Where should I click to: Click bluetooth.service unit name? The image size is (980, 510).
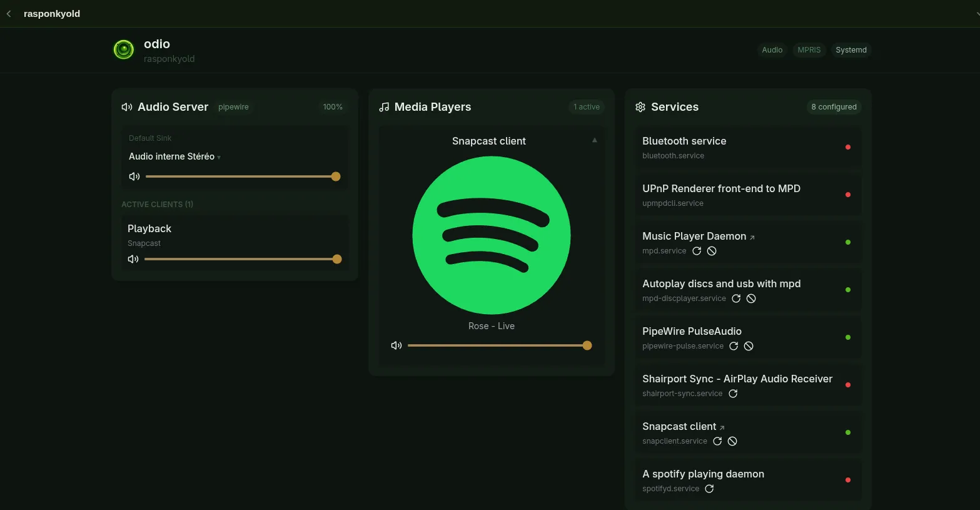click(x=673, y=156)
